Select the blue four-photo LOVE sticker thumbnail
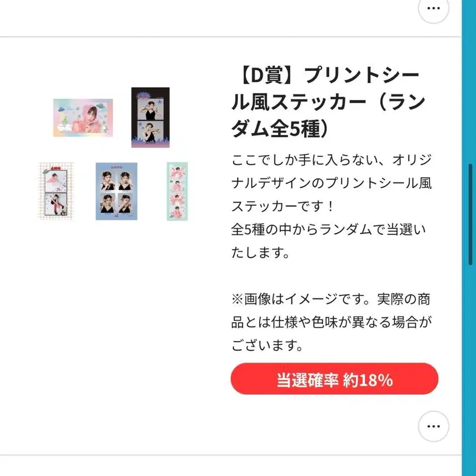Image resolution: width=476 pixels, height=476 pixels. pyautogui.click(x=116, y=191)
